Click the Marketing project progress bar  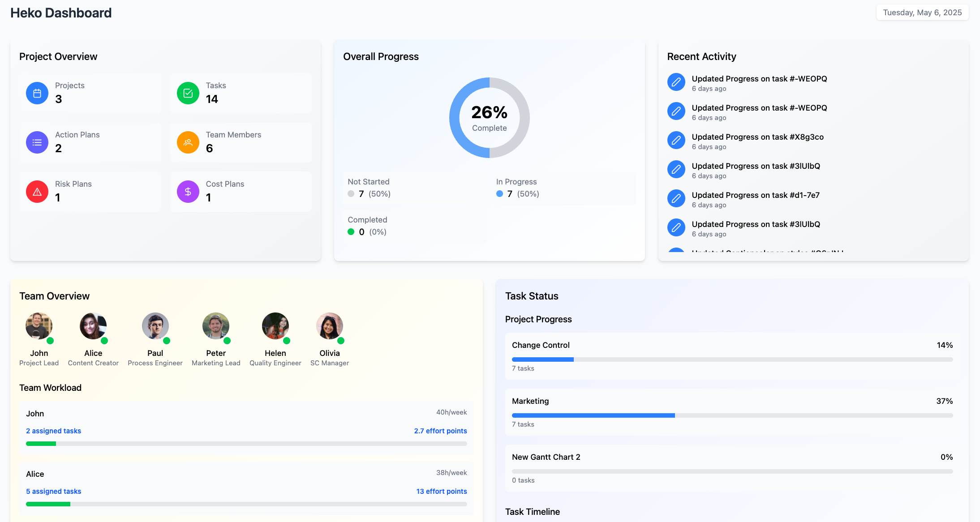pos(732,415)
